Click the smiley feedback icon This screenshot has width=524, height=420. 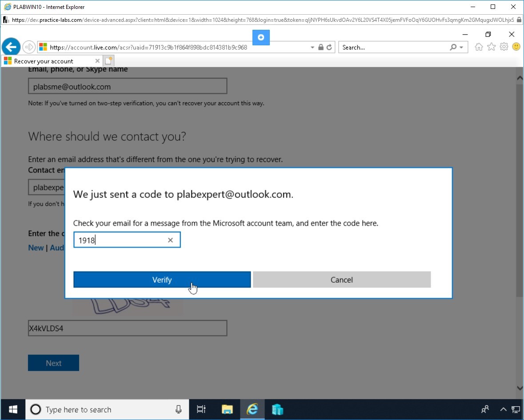coord(516,47)
